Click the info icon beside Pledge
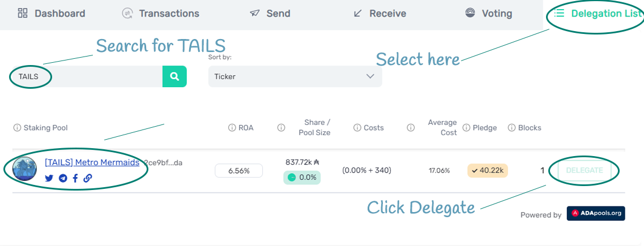The height and width of the screenshot is (246, 644). coord(466,128)
